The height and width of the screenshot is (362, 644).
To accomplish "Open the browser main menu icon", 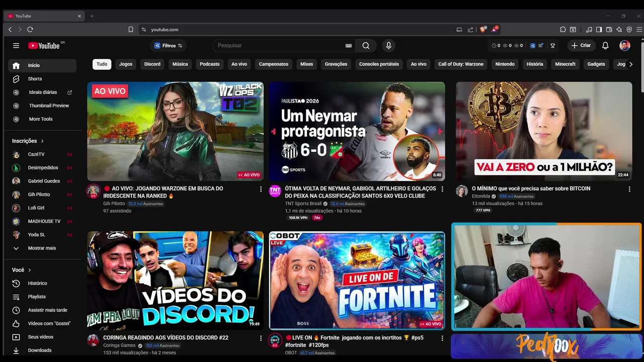I will [x=639, y=30].
